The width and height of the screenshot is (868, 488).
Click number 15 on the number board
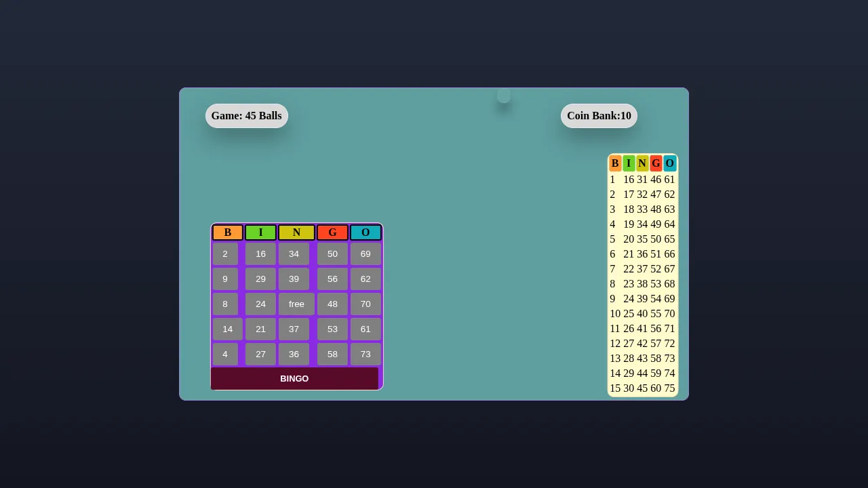615,388
